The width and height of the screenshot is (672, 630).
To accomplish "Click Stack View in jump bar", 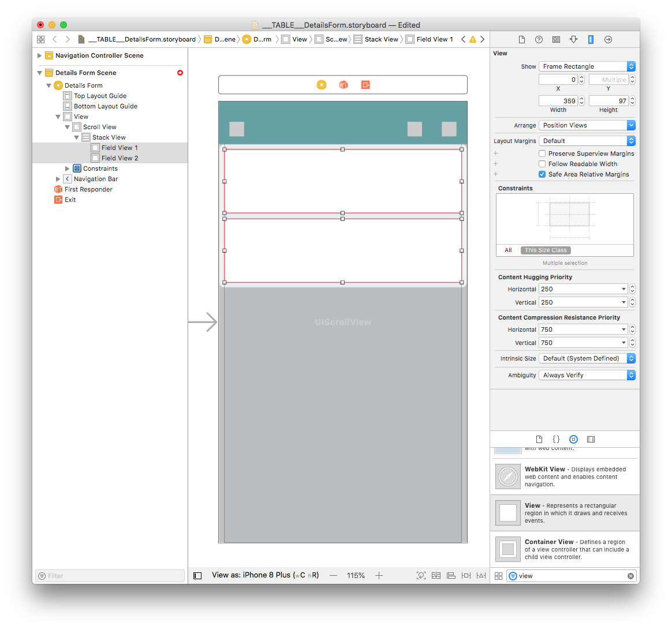I will click(x=376, y=39).
